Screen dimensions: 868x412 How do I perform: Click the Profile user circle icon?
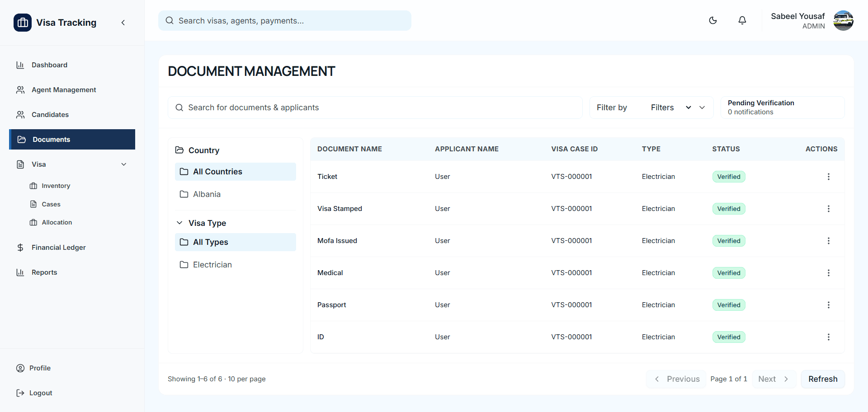point(20,368)
